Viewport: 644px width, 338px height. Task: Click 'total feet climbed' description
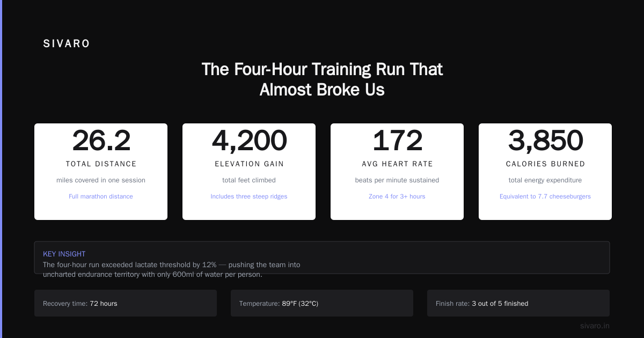point(249,180)
